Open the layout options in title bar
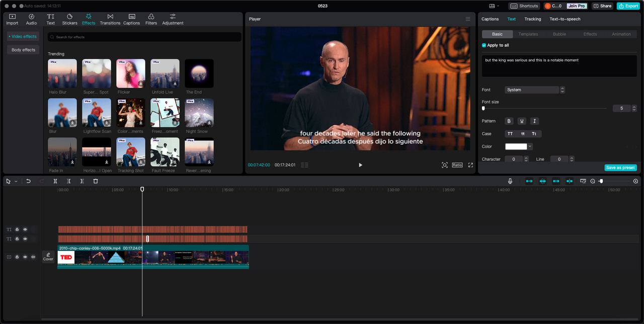 tap(495, 6)
